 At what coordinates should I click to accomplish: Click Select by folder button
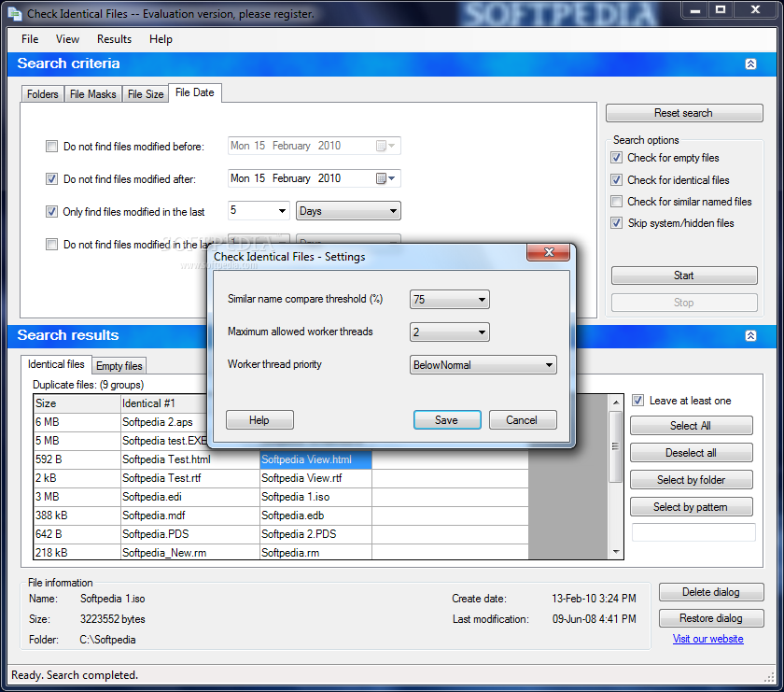click(691, 479)
